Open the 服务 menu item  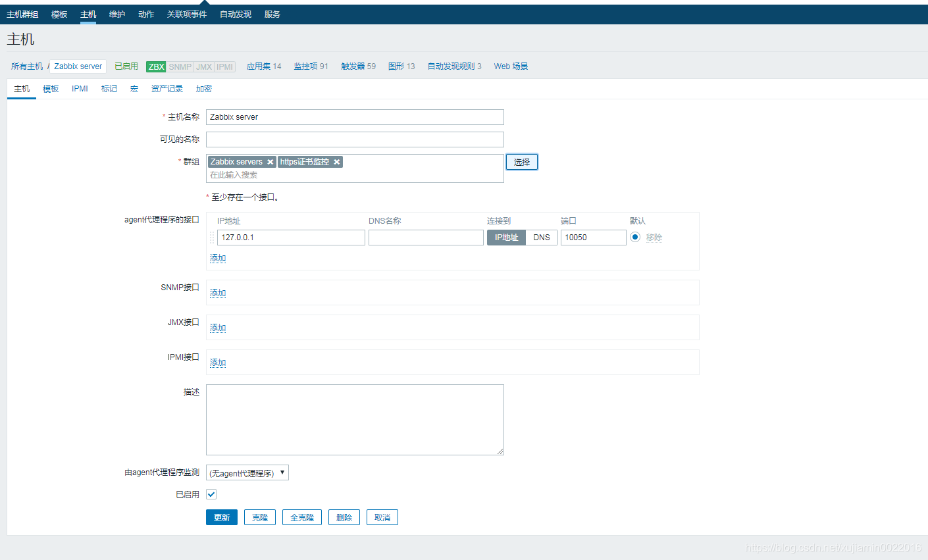point(272,14)
